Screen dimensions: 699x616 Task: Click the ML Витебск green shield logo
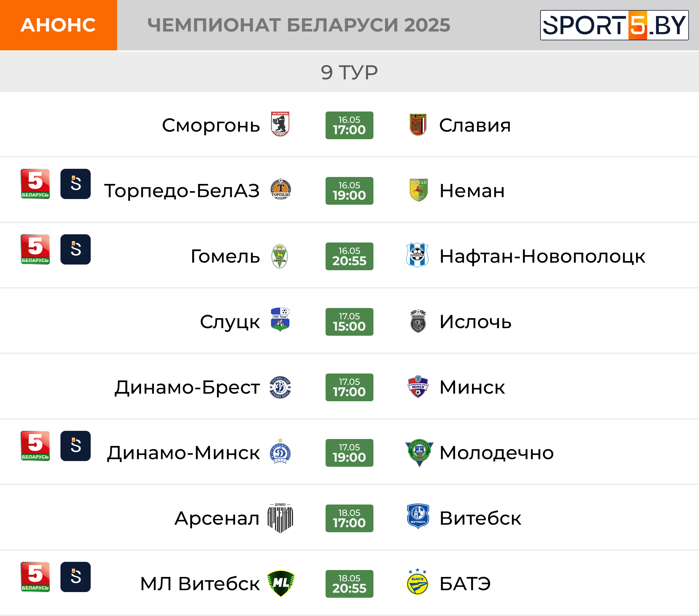tap(281, 583)
